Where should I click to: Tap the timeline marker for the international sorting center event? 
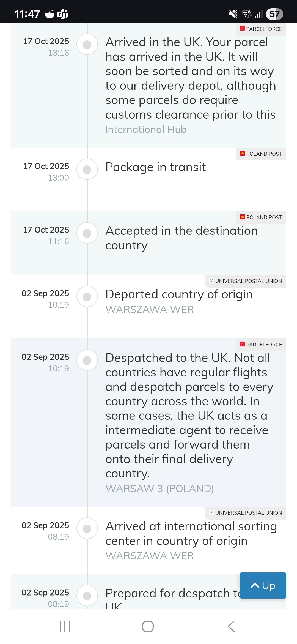click(x=87, y=528)
